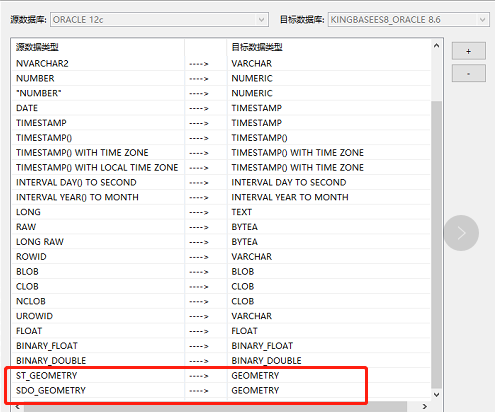
Task: Click target BYTEA in the RAW row
Action: [245, 227]
